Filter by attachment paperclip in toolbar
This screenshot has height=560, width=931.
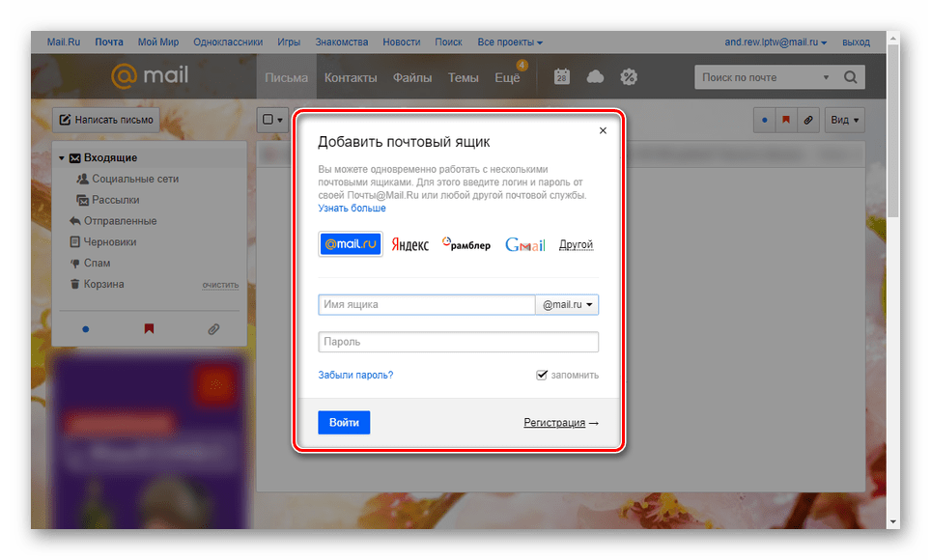pos(808,120)
